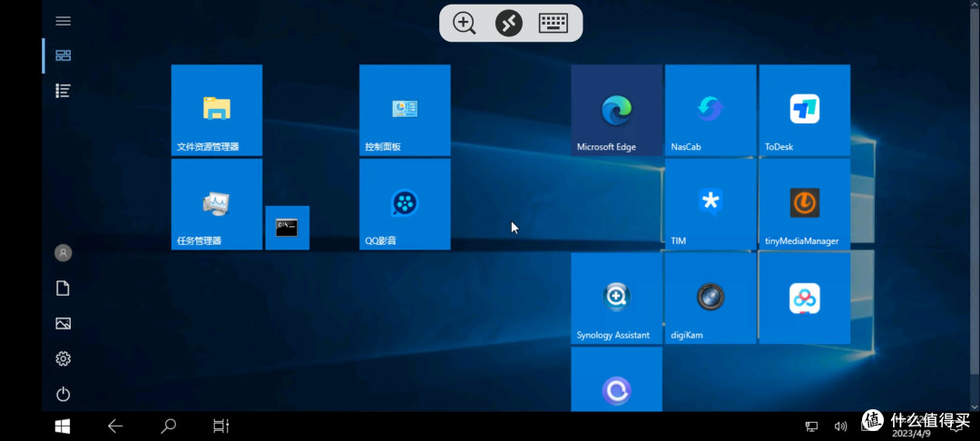The image size is (980, 441).
Task: Click the zoom magnifier in remote toolbar
Action: [x=465, y=24]
